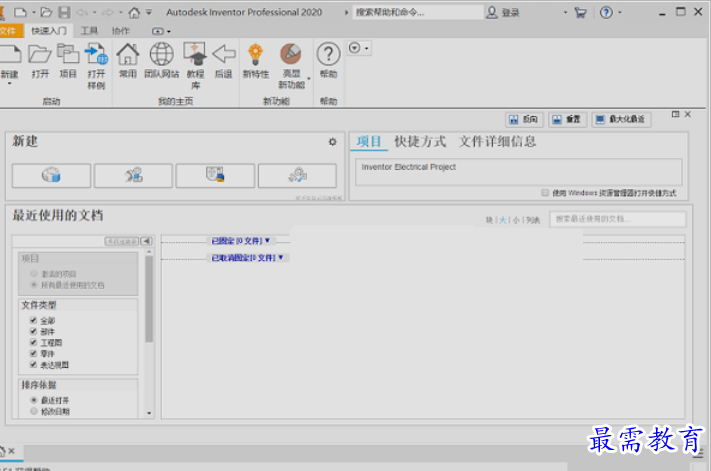The height and width of the screenshot is (471, 711).
Task: Click Undo in quick access toolbar
Action: coord(82,13)
